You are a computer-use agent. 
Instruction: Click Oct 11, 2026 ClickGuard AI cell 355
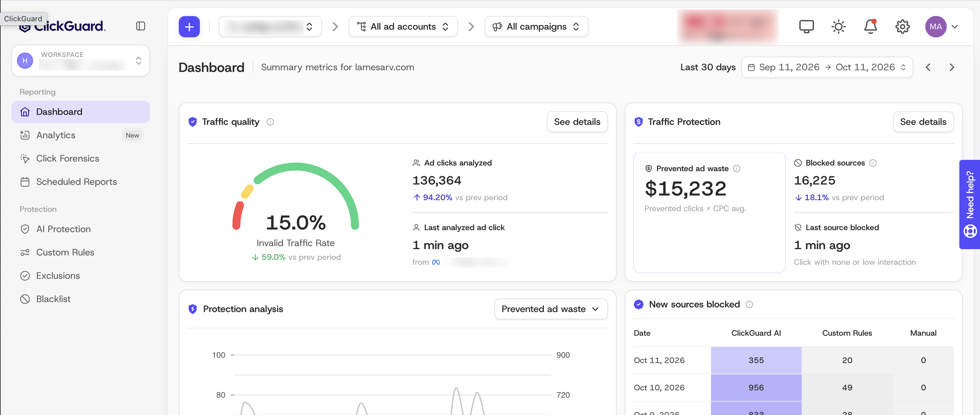[756, 360]
